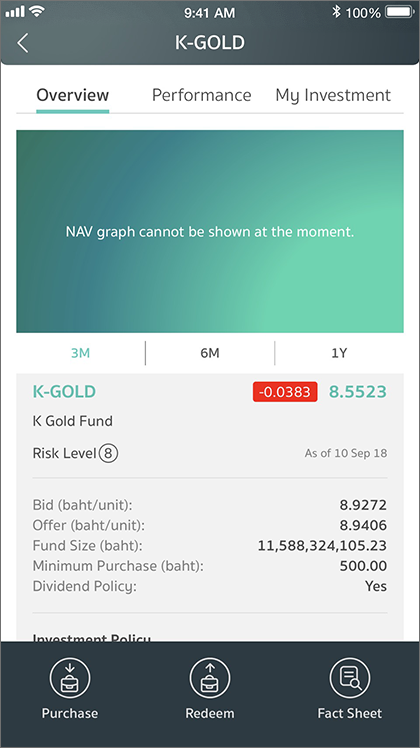Tap the Redeem briefcase icon
The image size is (420, 748).
(x=210, y=677)
